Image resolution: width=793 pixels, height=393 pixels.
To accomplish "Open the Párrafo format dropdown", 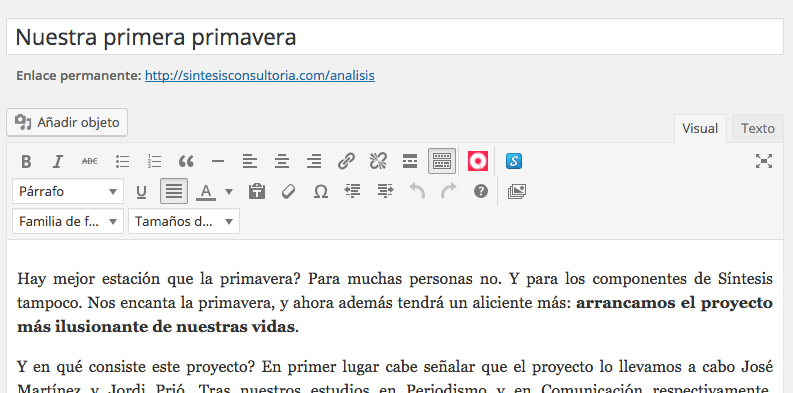I will [68, 192].
